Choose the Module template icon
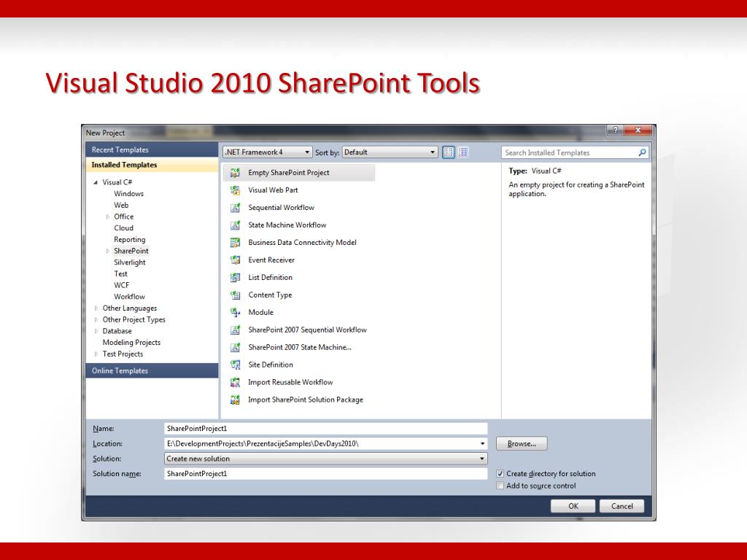 (235, 312)
